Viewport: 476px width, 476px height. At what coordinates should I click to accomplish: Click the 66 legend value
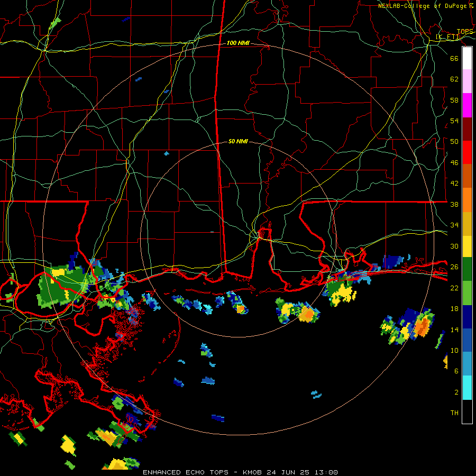coord(454,58)
